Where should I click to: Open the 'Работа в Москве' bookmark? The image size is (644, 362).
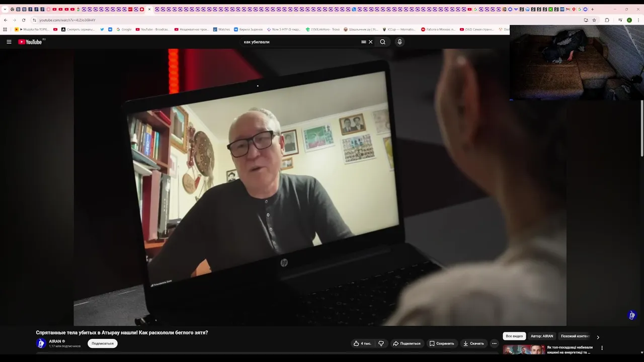tap(438, 30)
